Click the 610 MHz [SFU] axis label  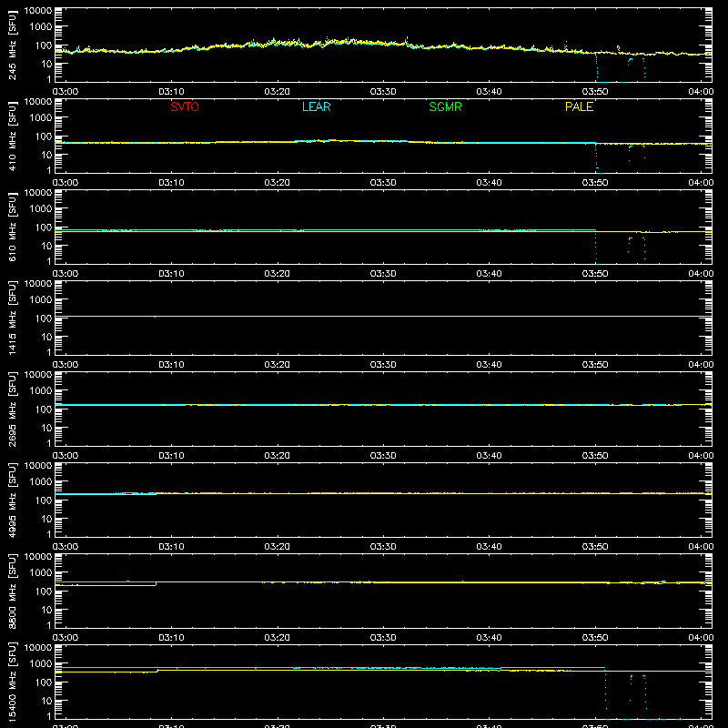tap(13, 227)
